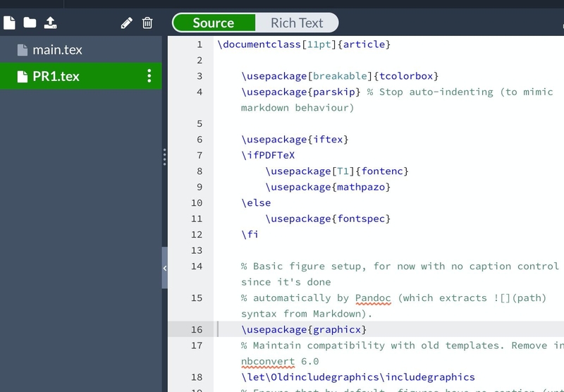
Task: Delete file with the trash icon
Action: (x=147, y=23)
